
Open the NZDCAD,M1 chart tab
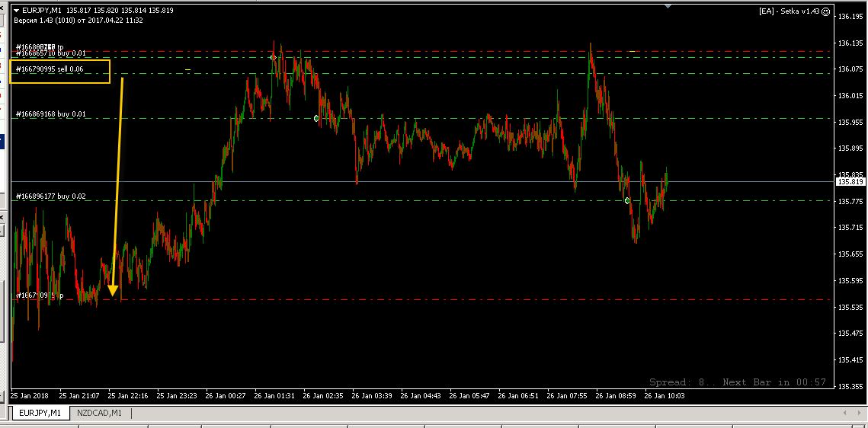[x=100, y=413]
